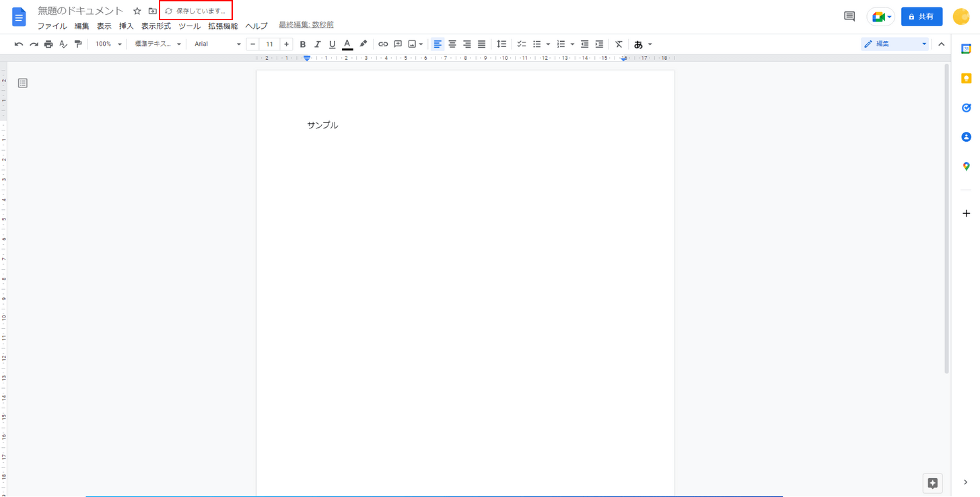This screenshot has width=980, height=497.
Task: Open the ヘルプ menu
Action: (x=256, y=26)
